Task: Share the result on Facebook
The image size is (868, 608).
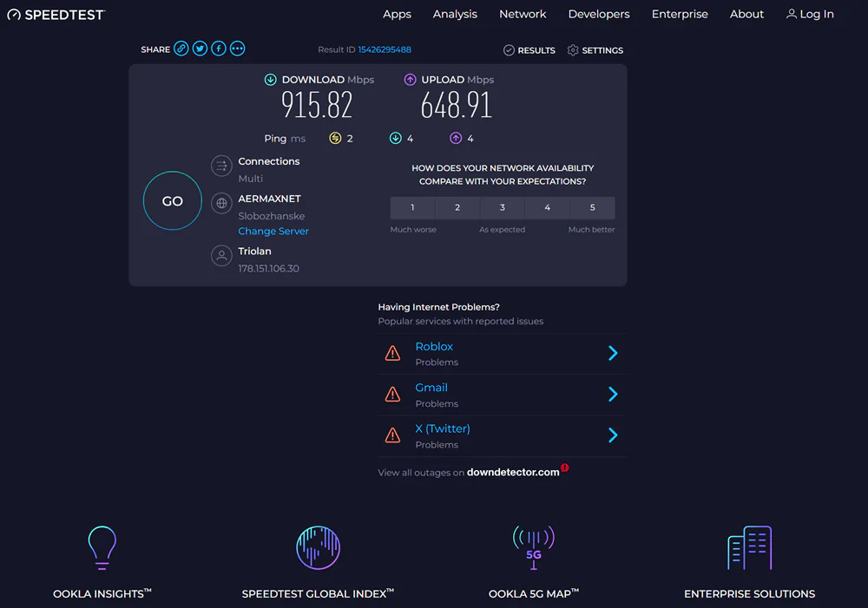Action: tap(219, 49)
